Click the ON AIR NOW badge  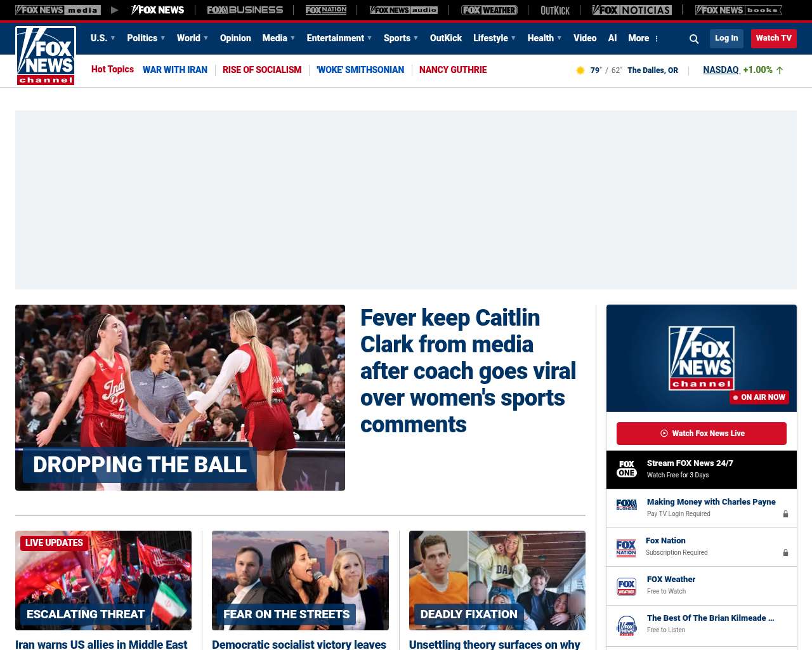(x=759, y=397)
